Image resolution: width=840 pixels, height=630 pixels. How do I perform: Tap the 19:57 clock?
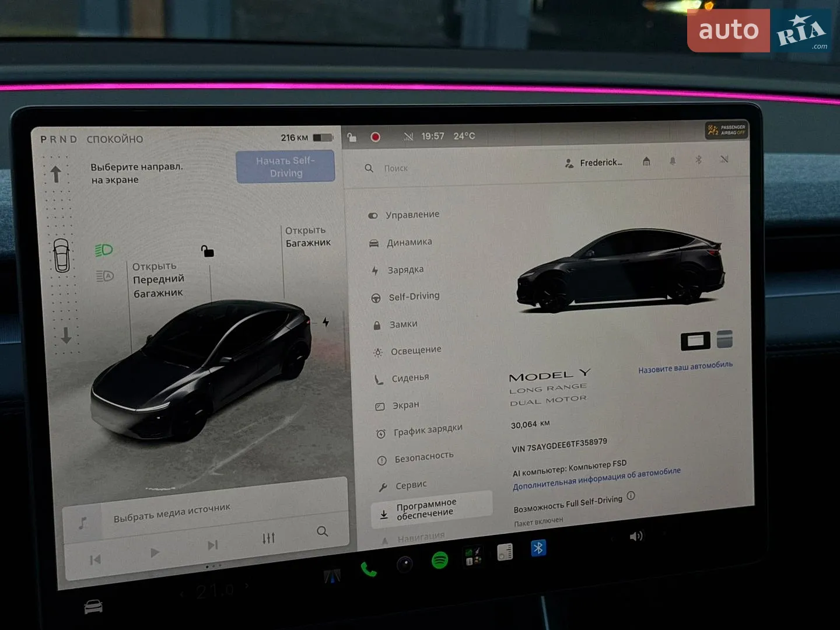[432, 136]
